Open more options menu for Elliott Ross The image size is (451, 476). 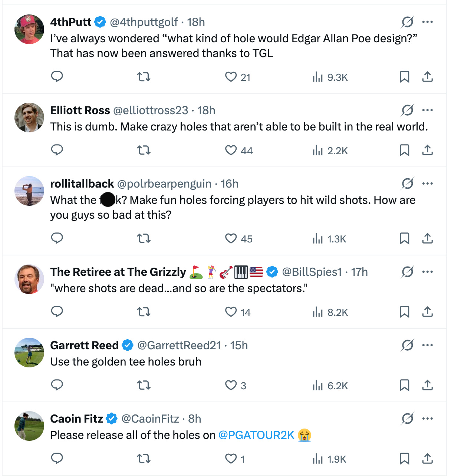[x=428, y=110]
